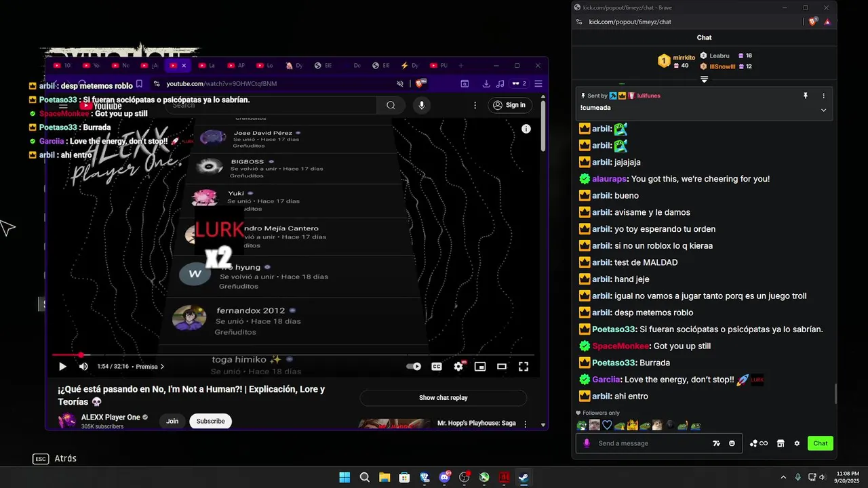Open YouTube three-dot settings menu
The height and width of the screenshot is (488, 868).
pos(475,105)
